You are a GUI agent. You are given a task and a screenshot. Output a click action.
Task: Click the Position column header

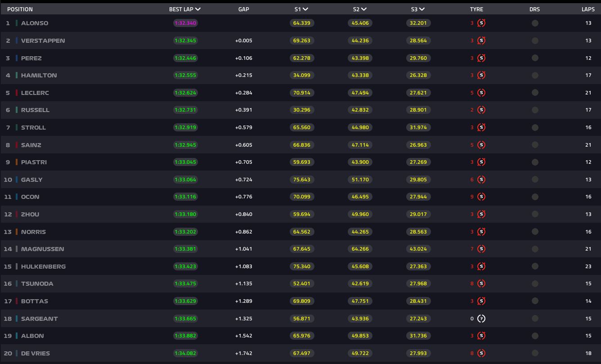click(x=20, y=9)
